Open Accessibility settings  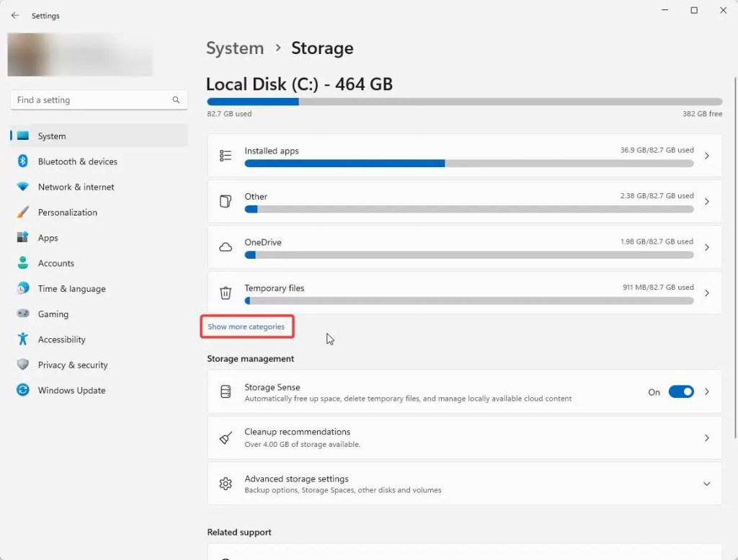(99, 339)
